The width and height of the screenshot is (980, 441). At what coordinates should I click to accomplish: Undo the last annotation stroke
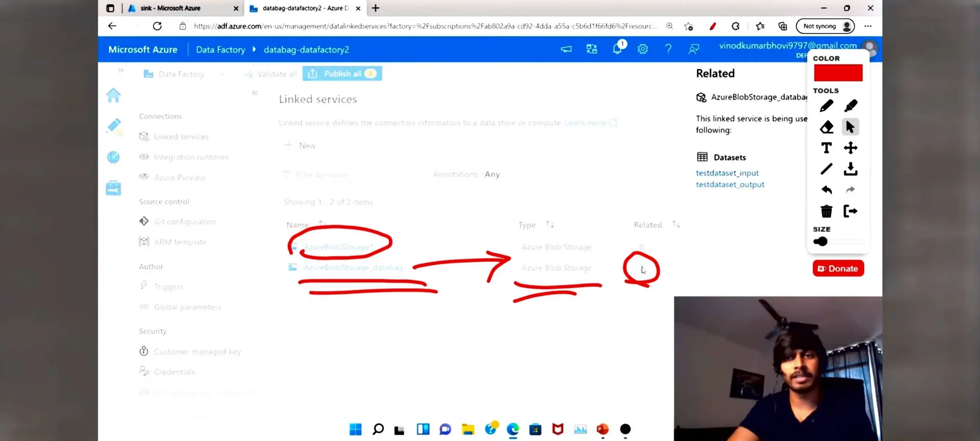(x=826, y=190)
